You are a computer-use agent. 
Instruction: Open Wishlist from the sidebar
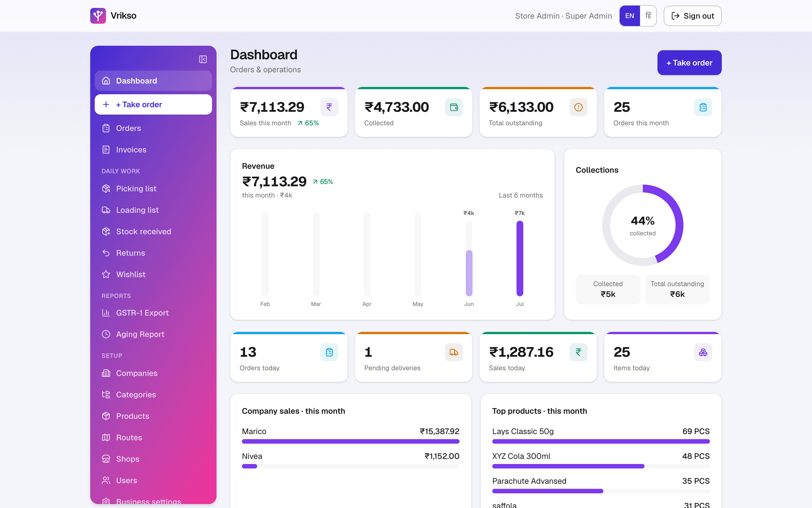pyautogui.click(x=153, y=275)
